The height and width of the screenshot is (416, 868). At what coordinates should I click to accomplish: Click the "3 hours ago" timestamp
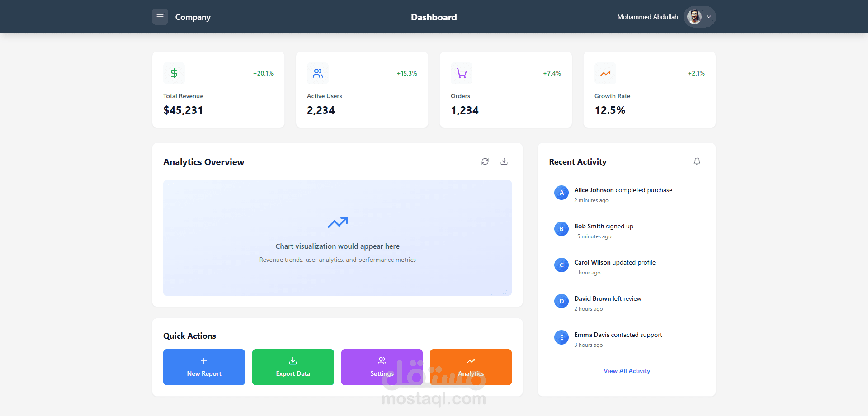coord(589,345)
